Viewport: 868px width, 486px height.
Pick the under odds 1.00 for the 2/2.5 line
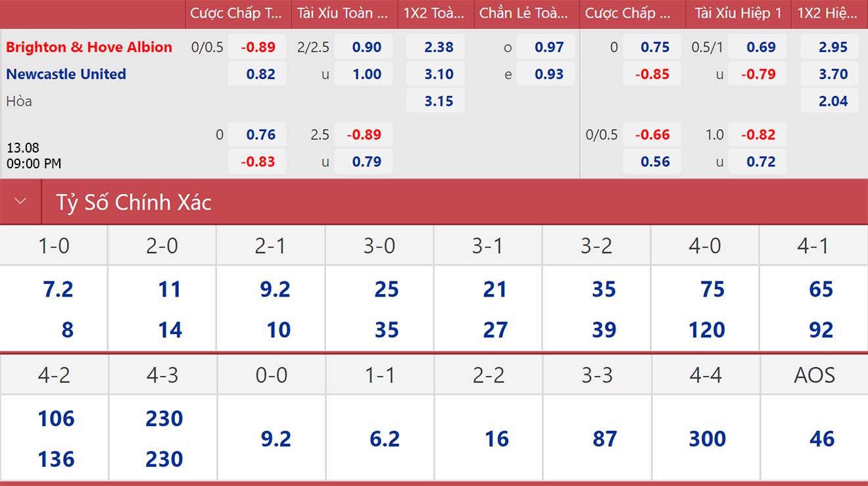click(x=364, y=74)
